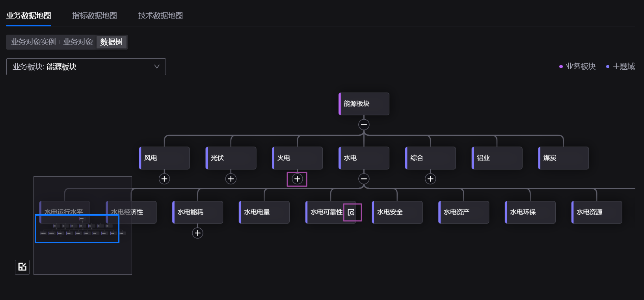The image size is (644, 300).
Task: Expand the 风电 node
Action: point(164,179)
